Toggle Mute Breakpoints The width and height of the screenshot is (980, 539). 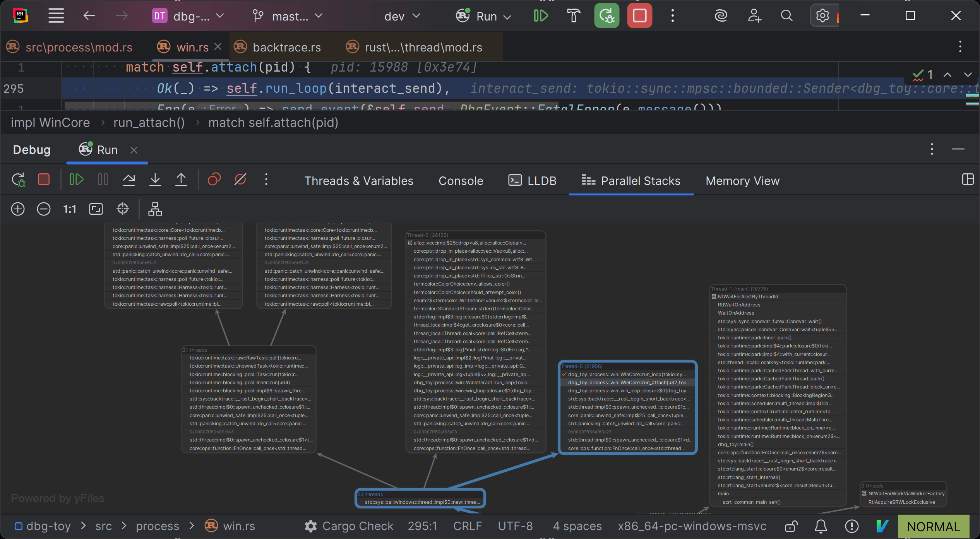tap(240, 180)
